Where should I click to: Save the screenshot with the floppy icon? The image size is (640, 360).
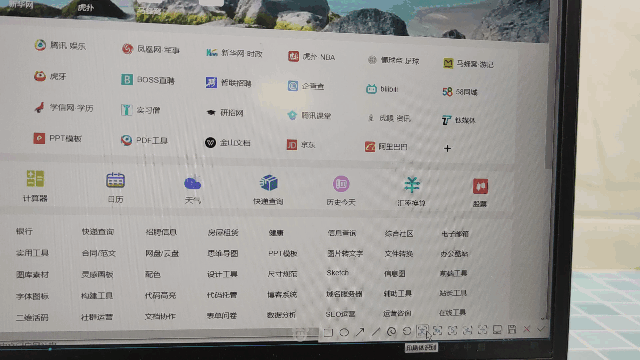[512, 329]
